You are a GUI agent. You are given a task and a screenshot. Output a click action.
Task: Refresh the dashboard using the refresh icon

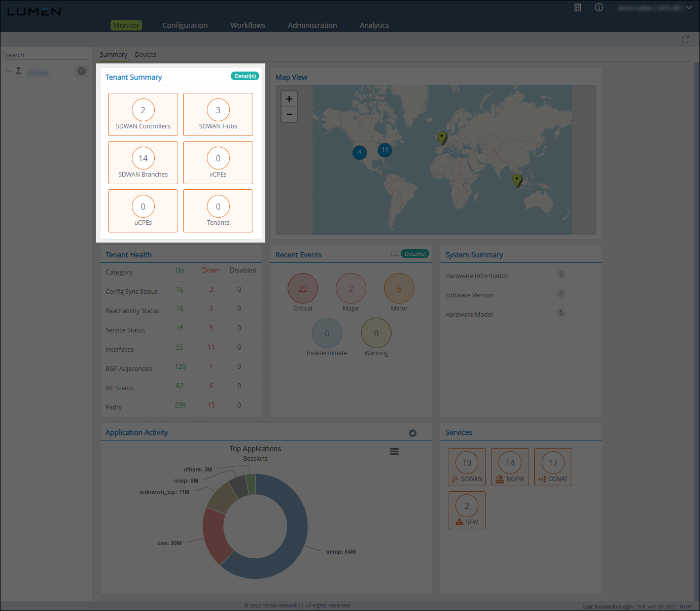[x=685, y=39]
